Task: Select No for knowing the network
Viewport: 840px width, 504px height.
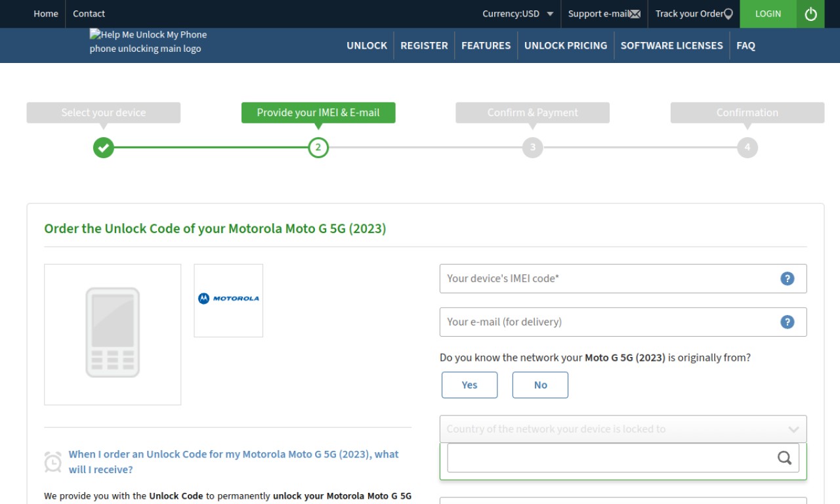Action: pyautogui.click(x=540, y=385)
